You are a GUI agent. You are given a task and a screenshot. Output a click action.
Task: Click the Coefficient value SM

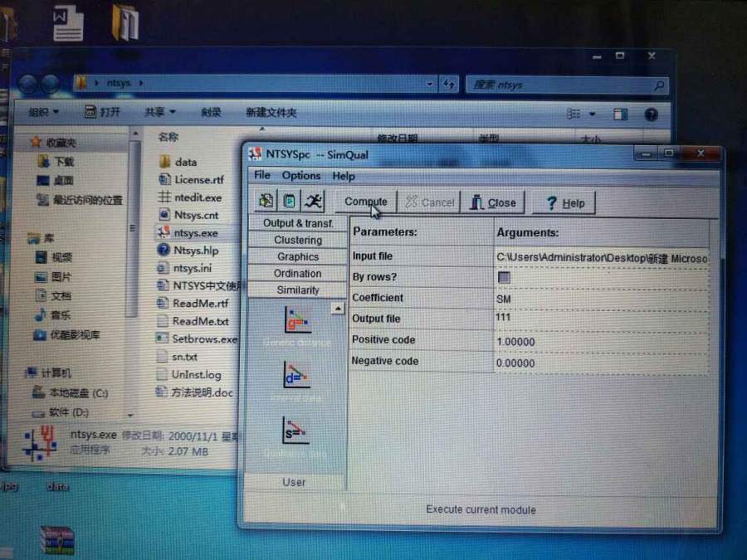504,299
